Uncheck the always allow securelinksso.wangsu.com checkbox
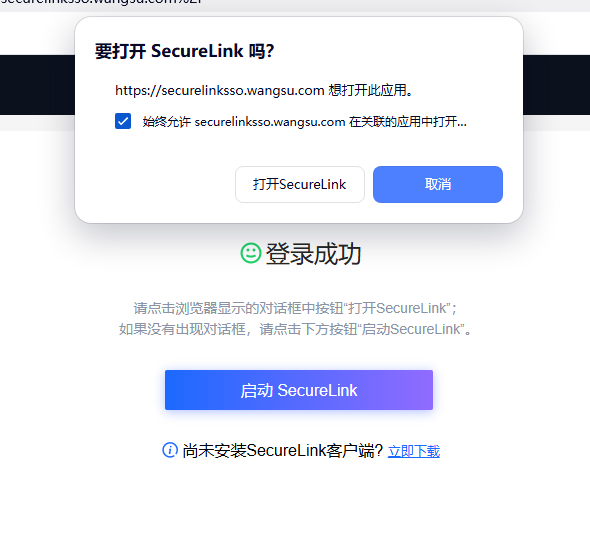The height and width of the screenshot is (560, 590). click(x=123, y=121)
